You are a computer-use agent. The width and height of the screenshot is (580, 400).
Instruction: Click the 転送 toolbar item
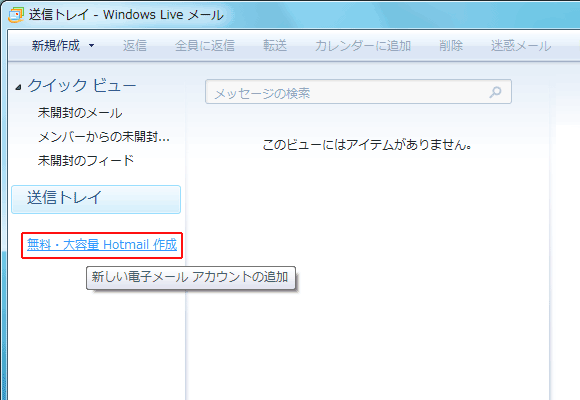(x=275, y=46)
